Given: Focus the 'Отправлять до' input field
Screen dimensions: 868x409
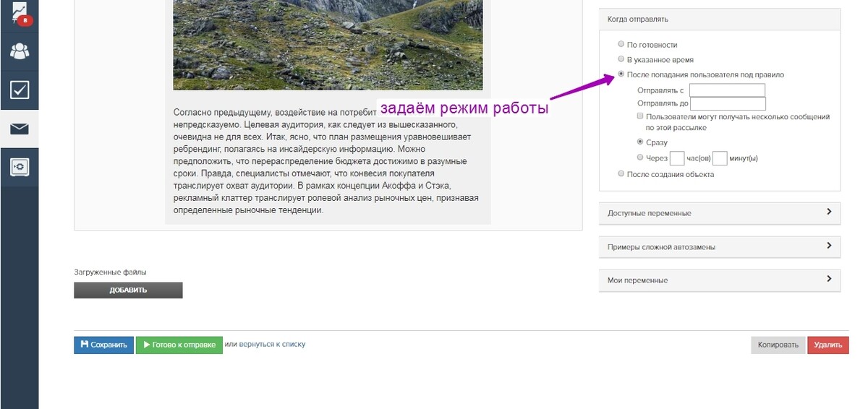Looking at the screenshot, I should pos(727,103).
